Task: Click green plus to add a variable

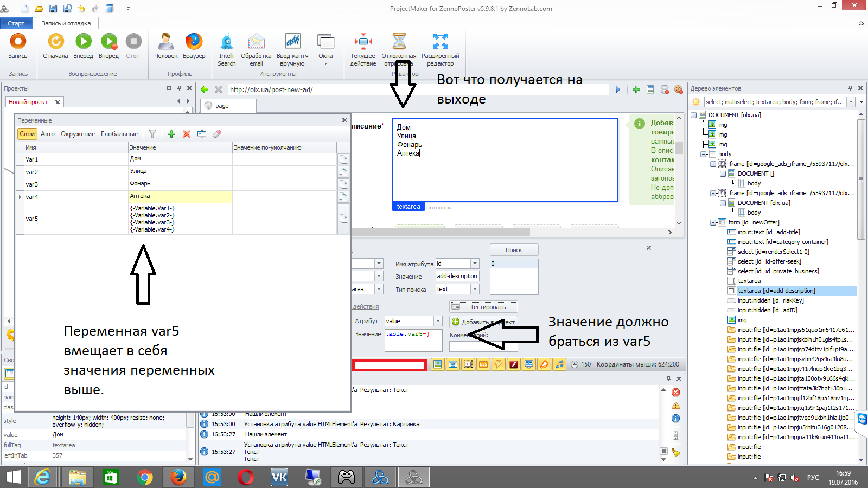Action: [x=171, y=134]
